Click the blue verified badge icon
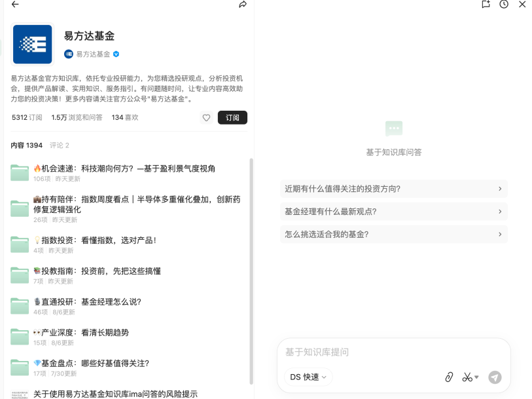Viewport: 532px width, 399px height. pyautogui.click(x=116, y=54)
